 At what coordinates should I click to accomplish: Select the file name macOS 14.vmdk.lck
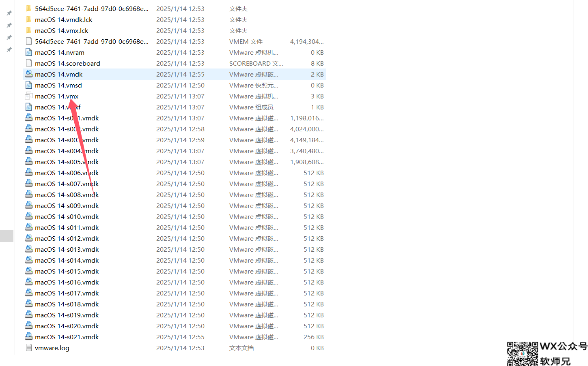[x=64, y=19]
